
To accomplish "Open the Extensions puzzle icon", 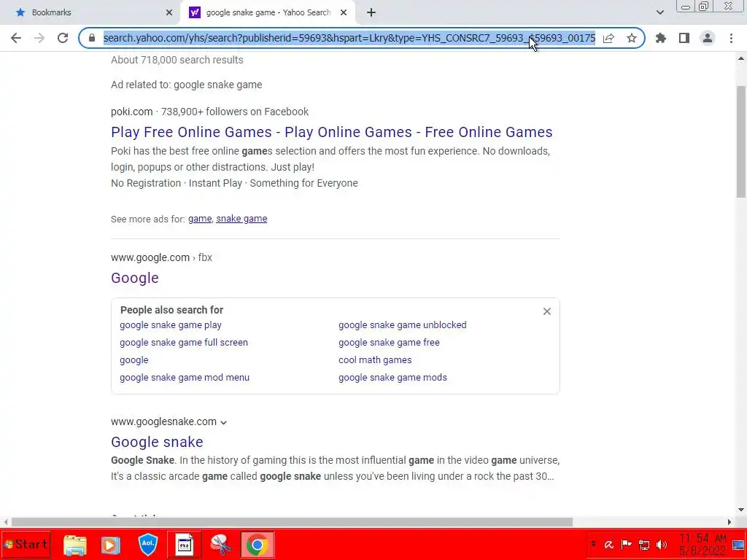I will pyautogui.click(x=661, y=38).
